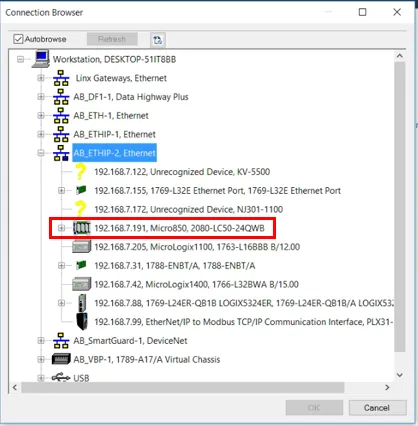This screenshot has height=426, width=418.
Task: Expand the AB_DF1-1 Data Highway Plus node
Action: pyautogui.click(x=41, y=97)
